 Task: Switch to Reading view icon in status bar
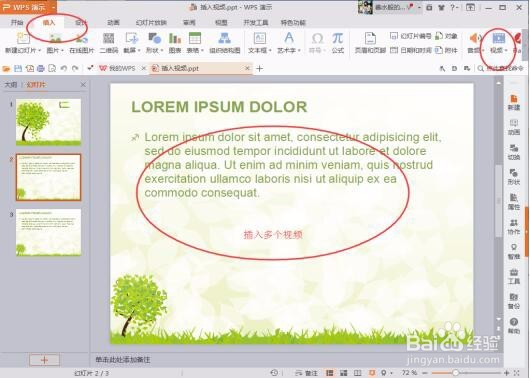(358, 373)
